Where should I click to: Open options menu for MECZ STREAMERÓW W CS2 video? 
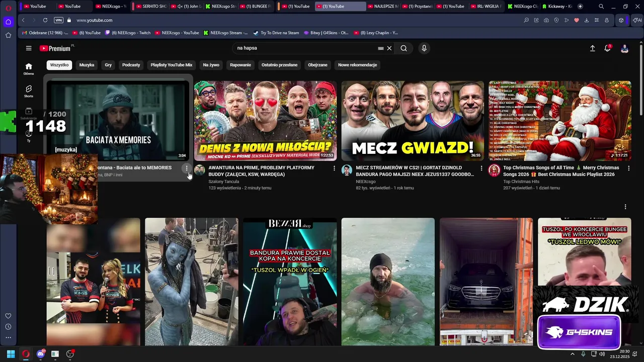481,168
